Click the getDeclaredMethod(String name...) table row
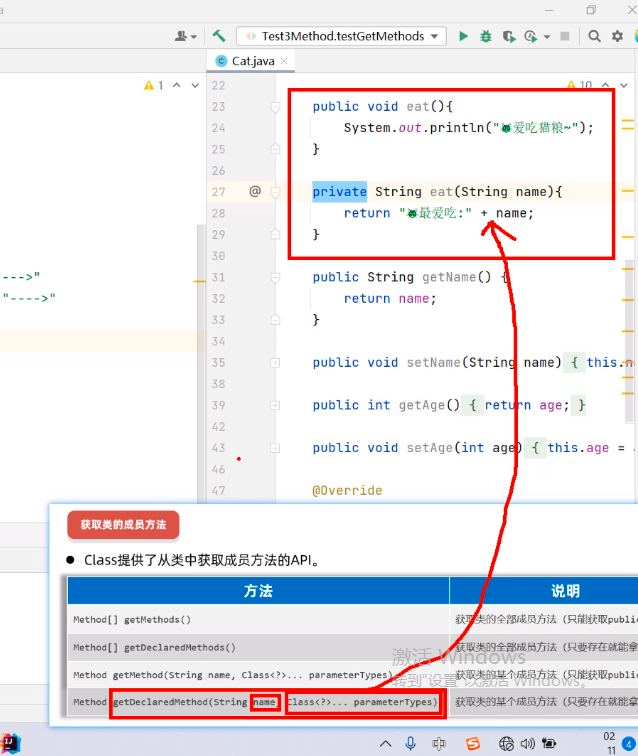This screenshot has height=756, width=638. pyautogui.click(x=353, y=702)
